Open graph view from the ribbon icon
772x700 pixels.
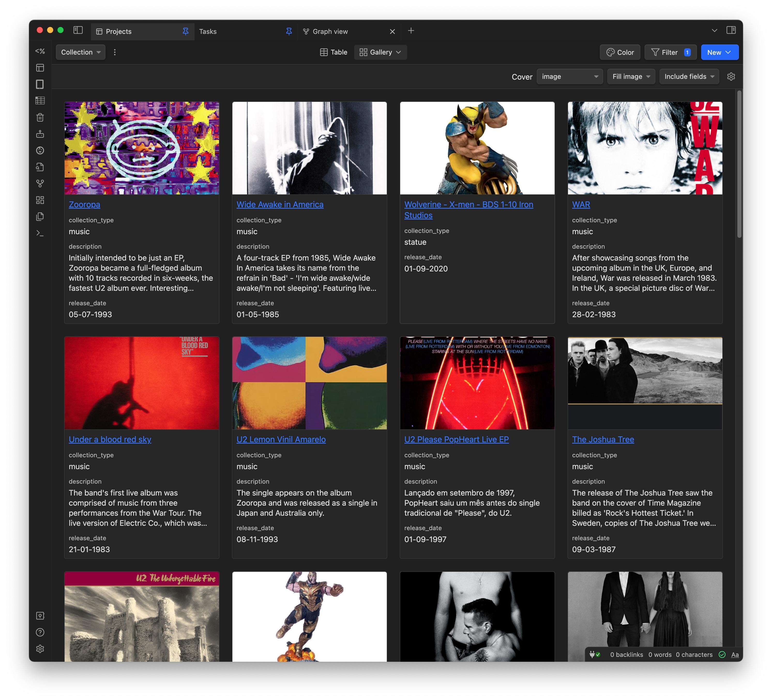[x=40, y=184]
